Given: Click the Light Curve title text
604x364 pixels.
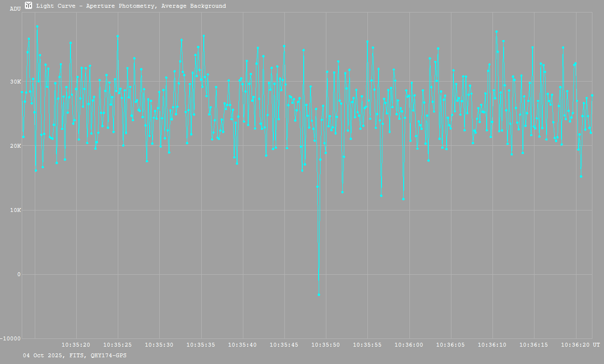Looking at the screenshot, I should (131, 6).
